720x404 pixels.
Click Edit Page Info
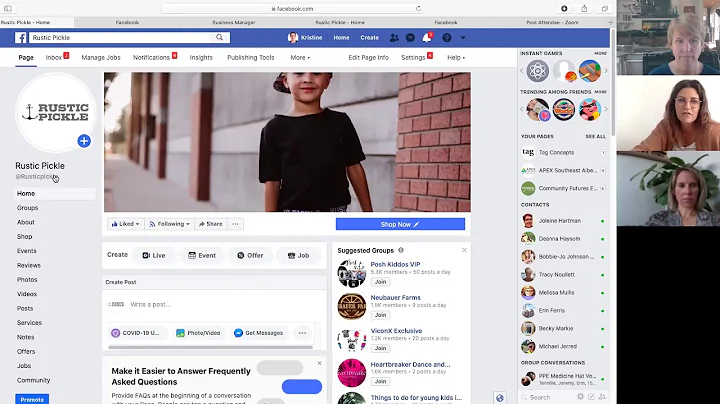368,57
